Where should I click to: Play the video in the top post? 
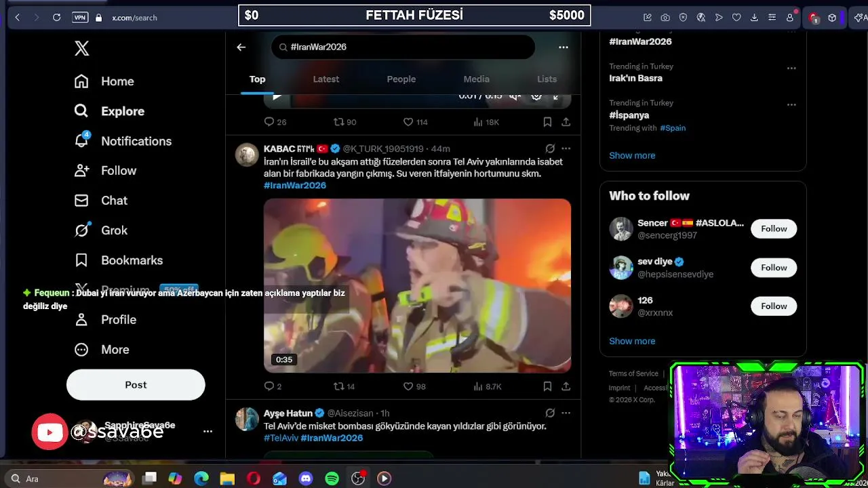(x=277, y=97)
